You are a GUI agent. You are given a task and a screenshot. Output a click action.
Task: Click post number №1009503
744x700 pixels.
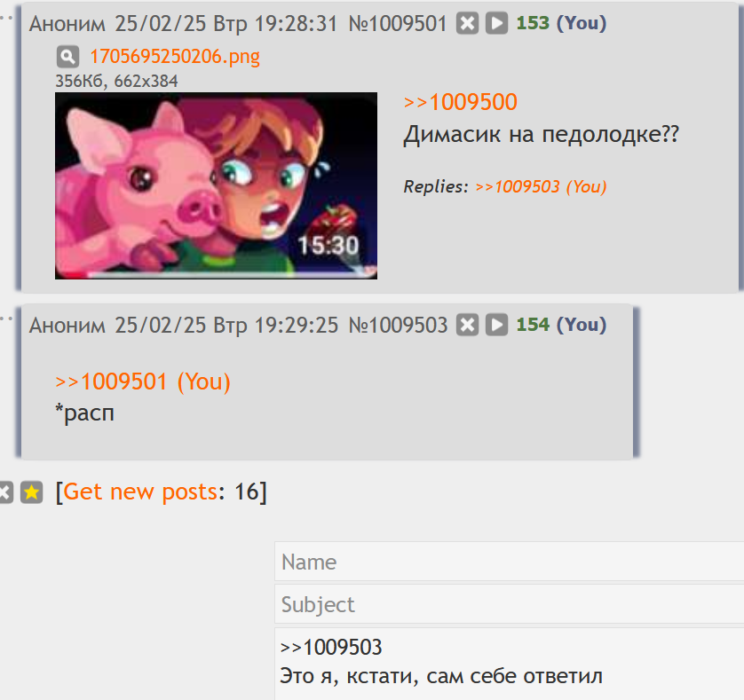(398, 326)
